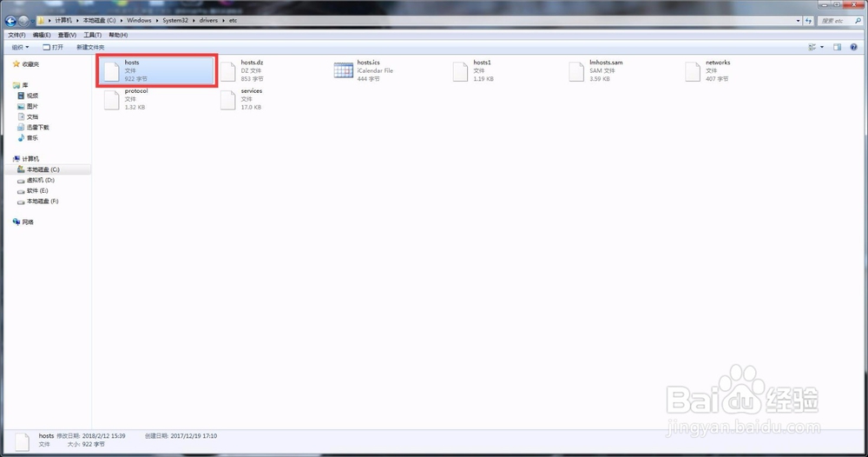868x457 pixels.
Task: Open 迅雷下载 library
Action: pyautogui.click(x=37, y=128)
